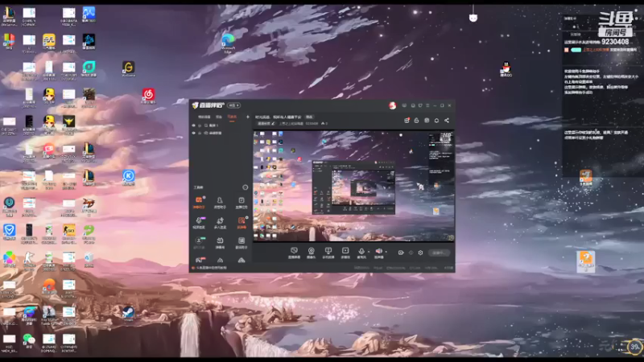Mute the speaker icon

click(378, 251)
